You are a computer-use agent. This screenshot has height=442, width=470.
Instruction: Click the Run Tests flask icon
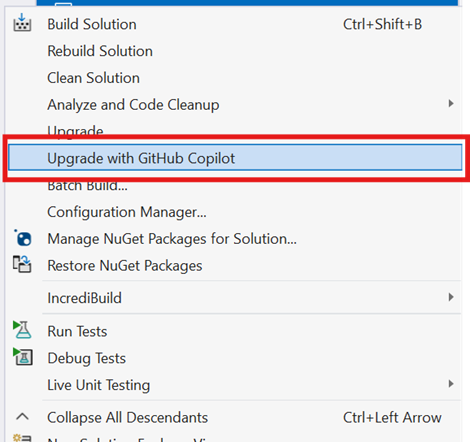[x=22, y=330]
